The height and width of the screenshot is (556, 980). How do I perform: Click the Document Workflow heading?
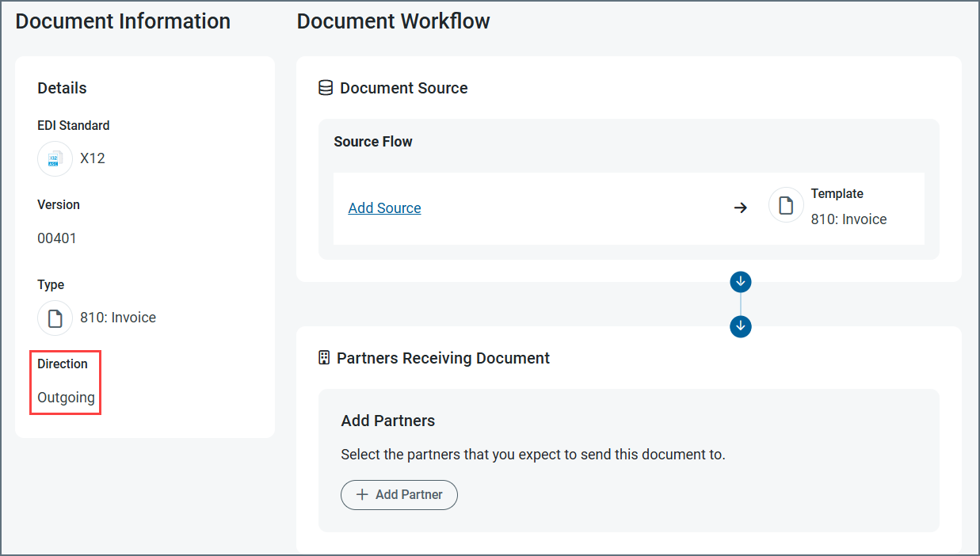coord(393,21)
